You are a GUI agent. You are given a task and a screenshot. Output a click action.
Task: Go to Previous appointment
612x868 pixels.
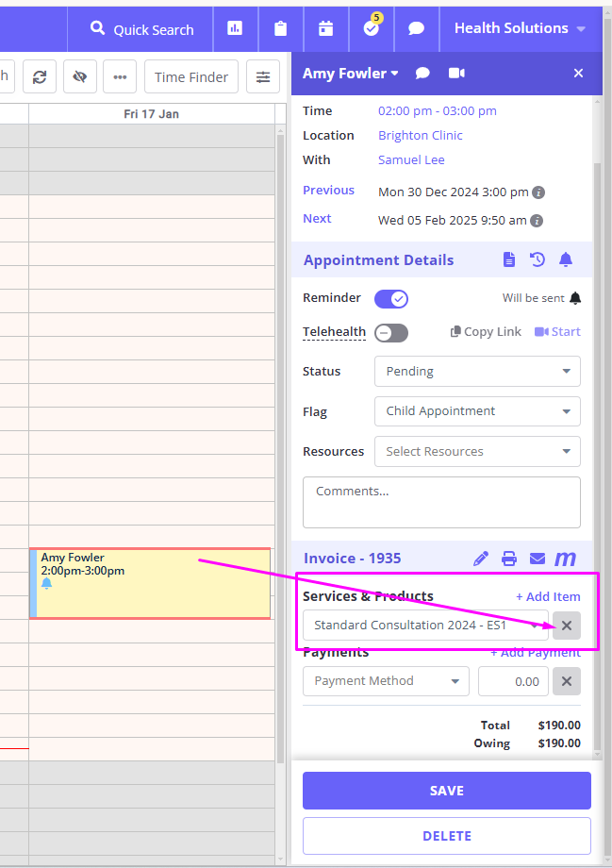(x=329, y=190)
